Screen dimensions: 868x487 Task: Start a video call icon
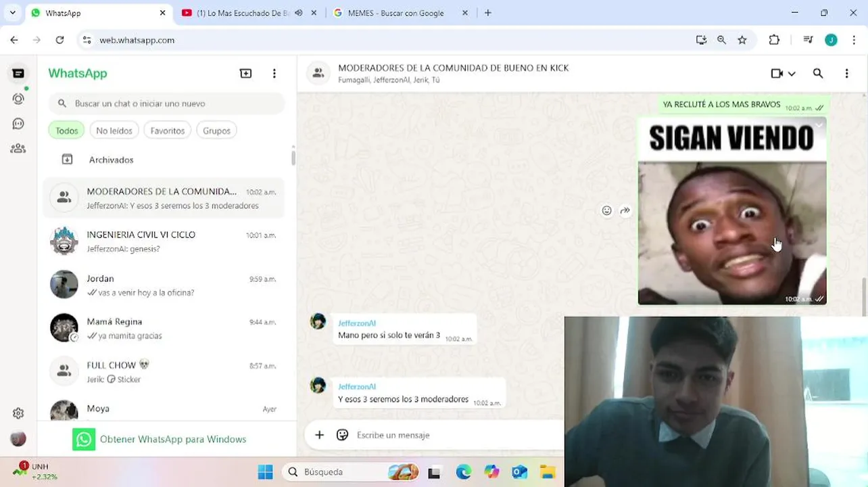777,73
